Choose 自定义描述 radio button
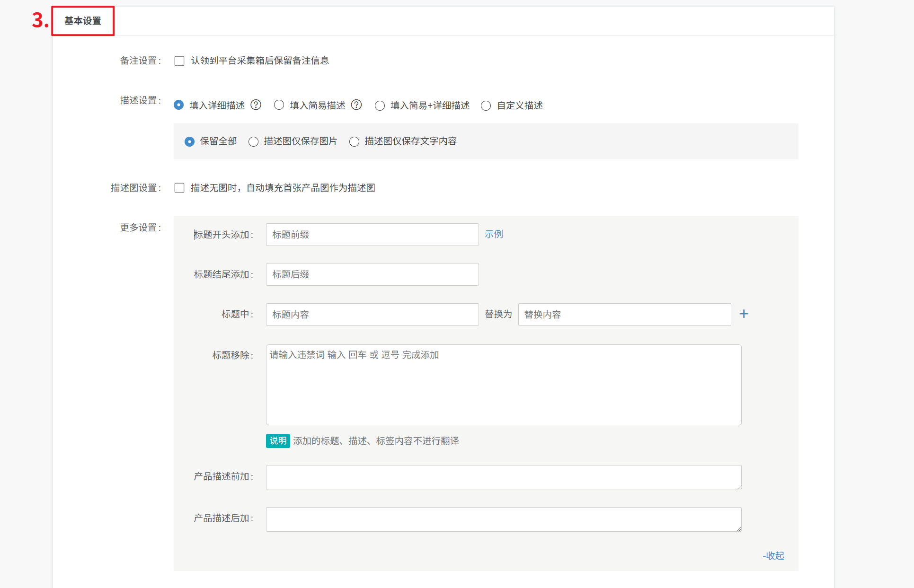This screenshot has width=914, height=588. coord(486,105)
